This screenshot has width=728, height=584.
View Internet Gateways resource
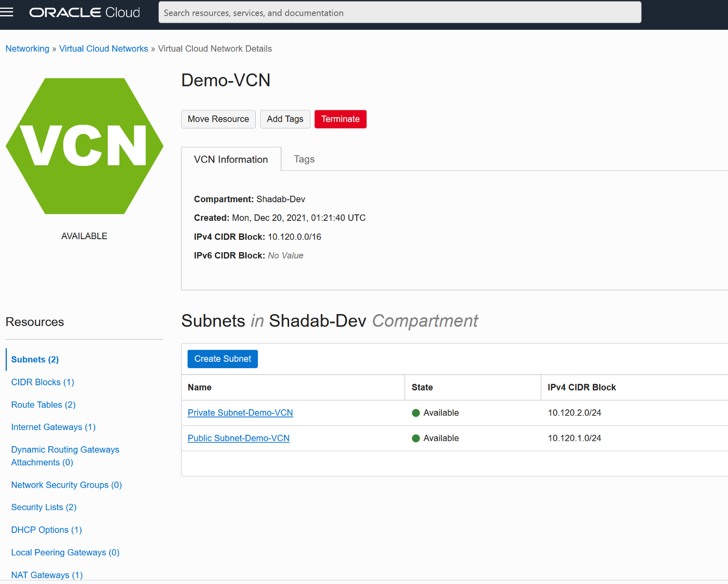(53, 427)
